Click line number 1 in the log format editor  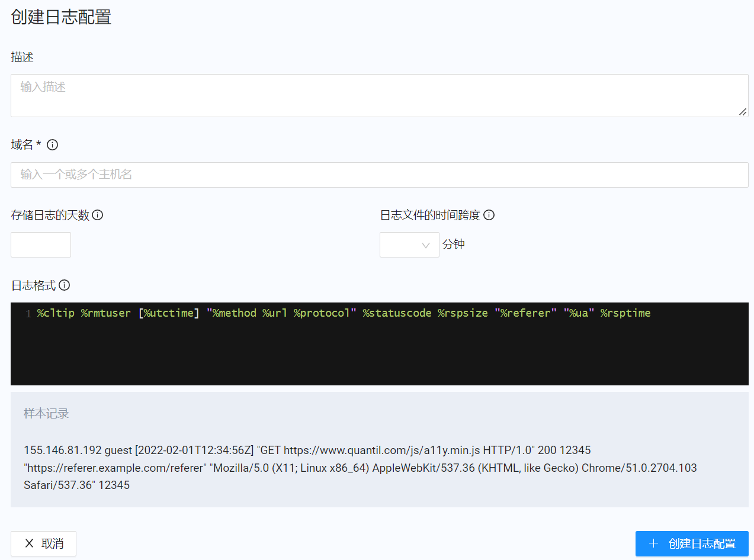coord(28,313)
